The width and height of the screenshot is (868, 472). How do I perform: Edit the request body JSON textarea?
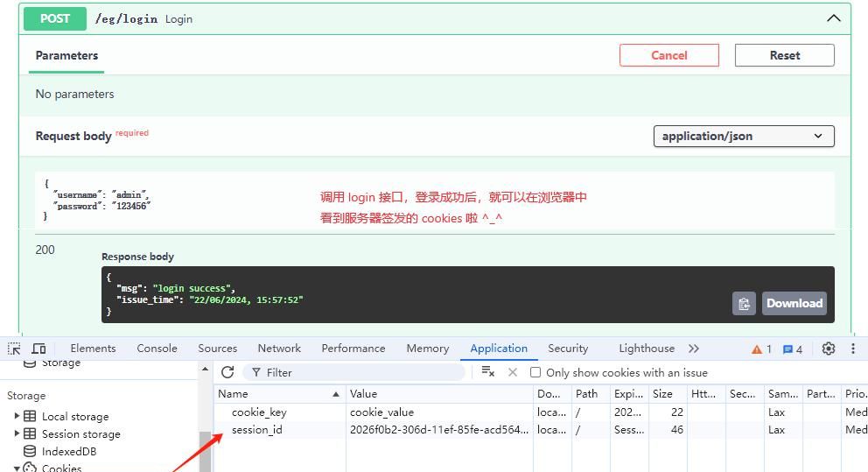[x=435, y=201]
